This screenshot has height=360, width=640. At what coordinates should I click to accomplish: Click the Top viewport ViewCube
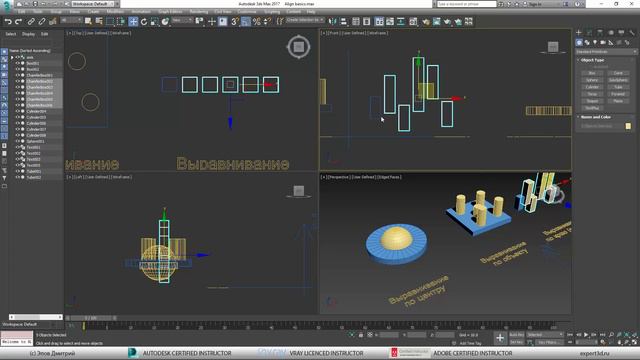point(298,47)
